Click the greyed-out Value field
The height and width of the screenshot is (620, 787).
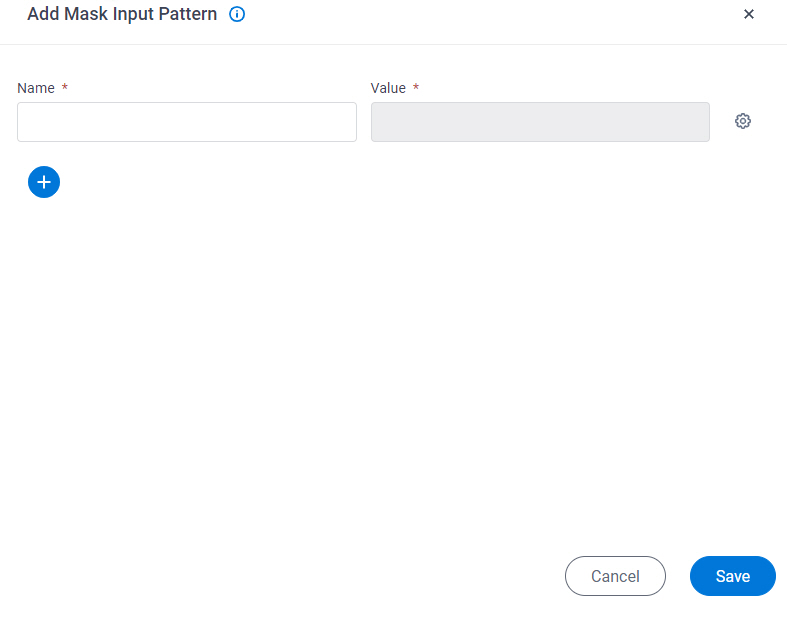click(540, 122)
